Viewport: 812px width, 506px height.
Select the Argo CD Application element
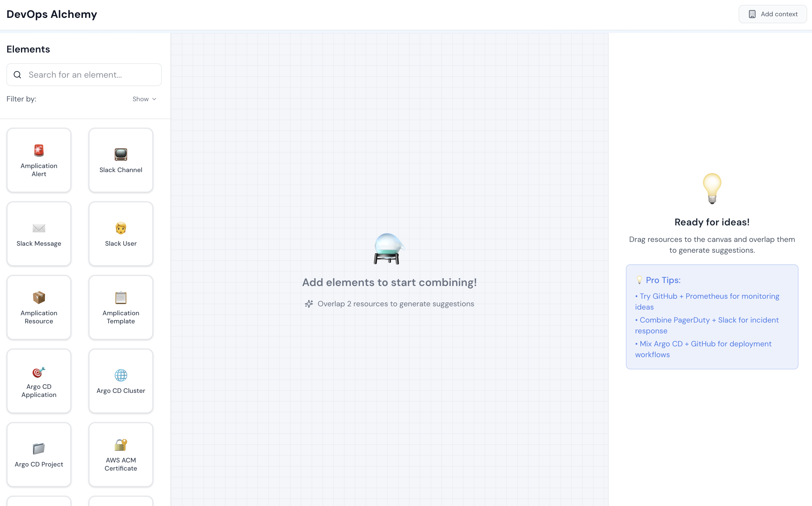39,381
